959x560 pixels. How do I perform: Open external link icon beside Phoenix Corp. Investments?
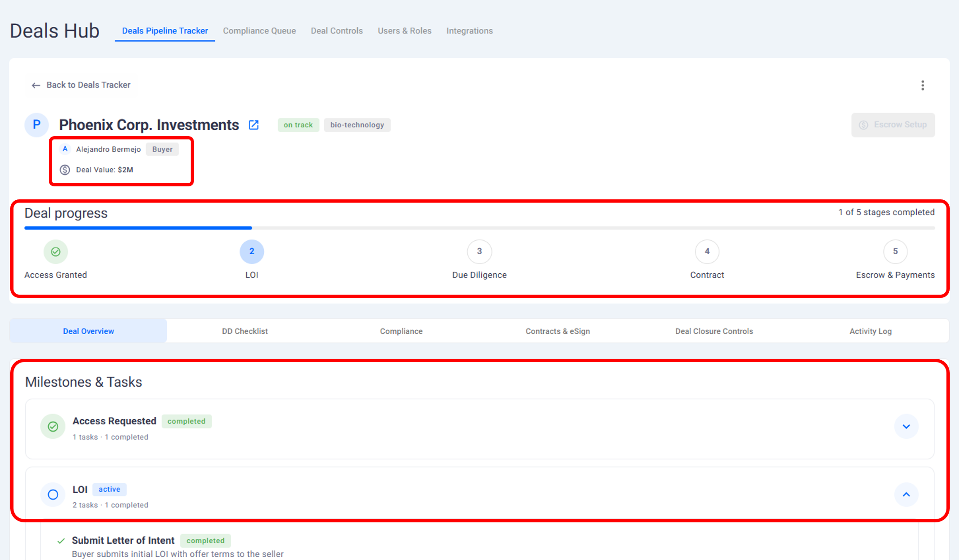[x=253, y=125]
